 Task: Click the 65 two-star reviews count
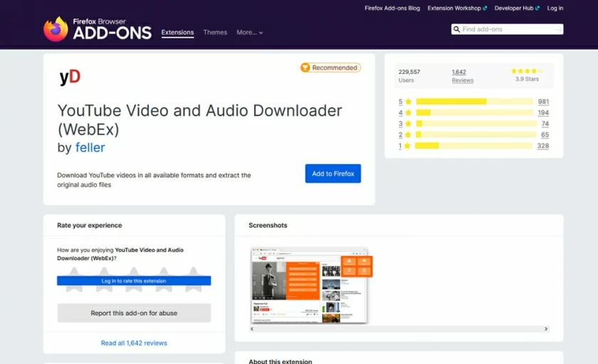point(545,135)
